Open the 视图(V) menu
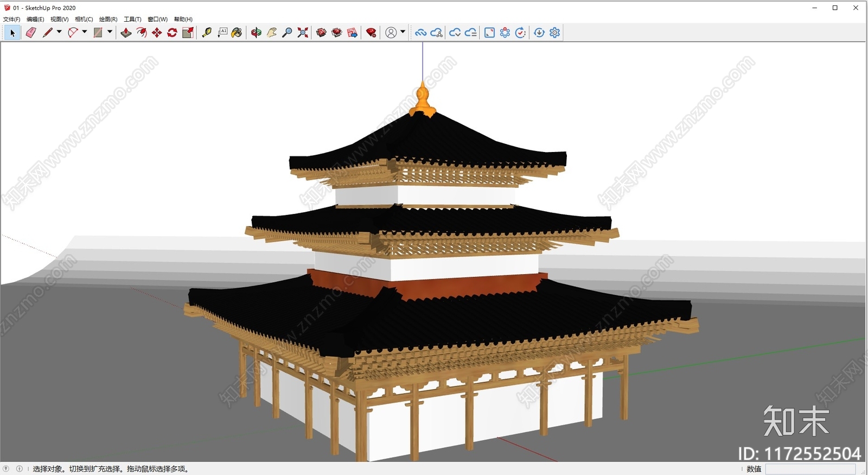Viewport: 868px width, 475px height. click(60, 19)
